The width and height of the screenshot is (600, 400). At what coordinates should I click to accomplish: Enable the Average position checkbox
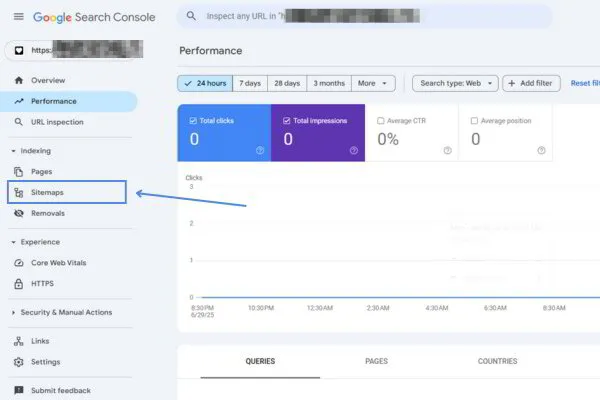coord(475,121)
